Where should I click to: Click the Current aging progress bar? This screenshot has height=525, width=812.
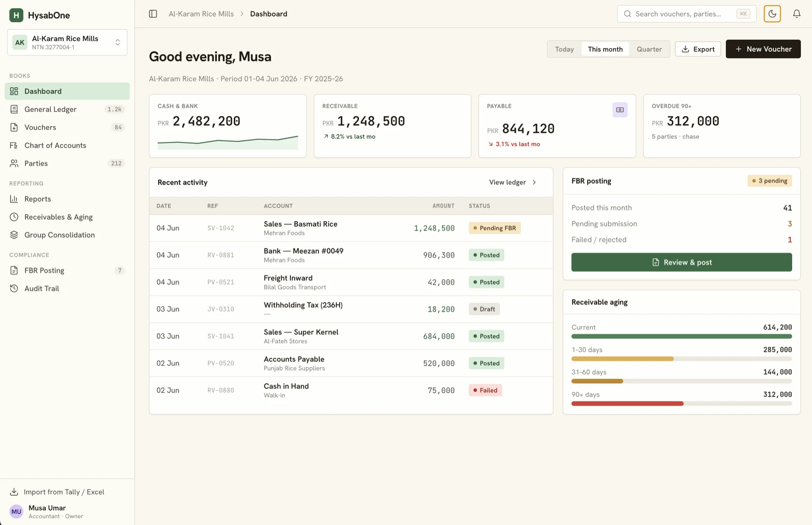[x=681, y=336]
